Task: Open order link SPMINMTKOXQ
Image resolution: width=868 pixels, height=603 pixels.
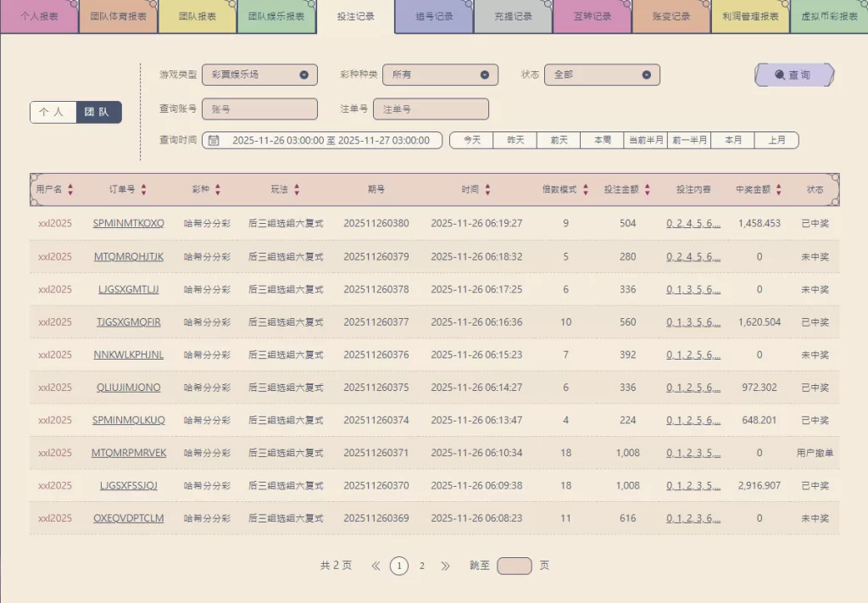Action: pos(129,224)
